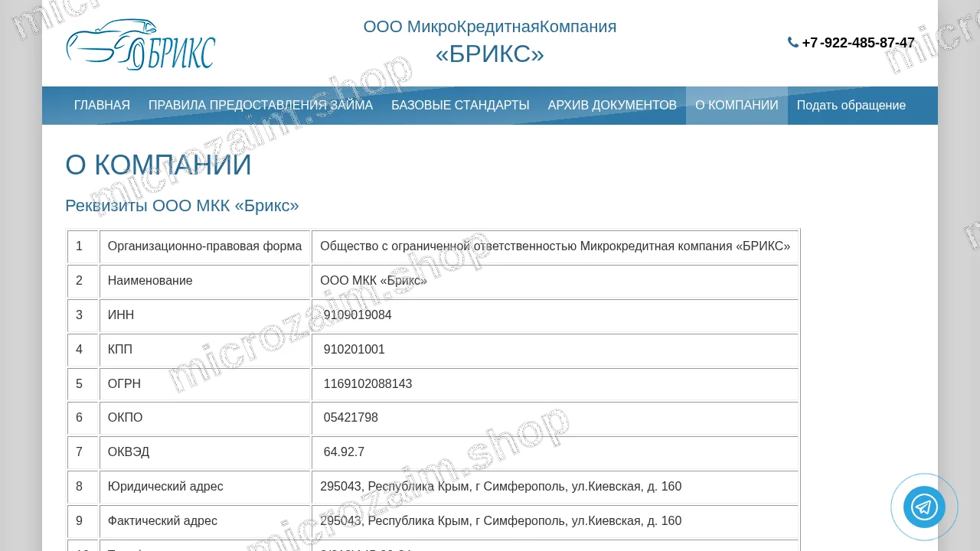Click the ООО МКК «Брикс» value cell

tap(555, 281)
